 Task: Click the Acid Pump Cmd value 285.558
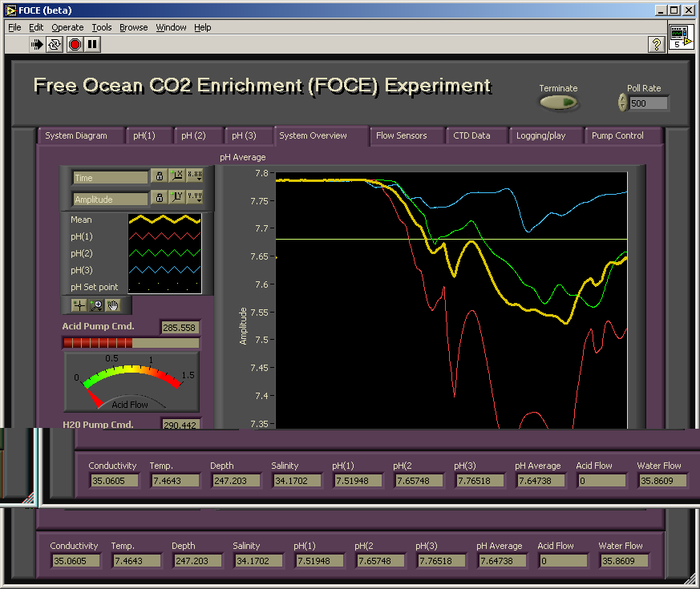pos(180,328)
